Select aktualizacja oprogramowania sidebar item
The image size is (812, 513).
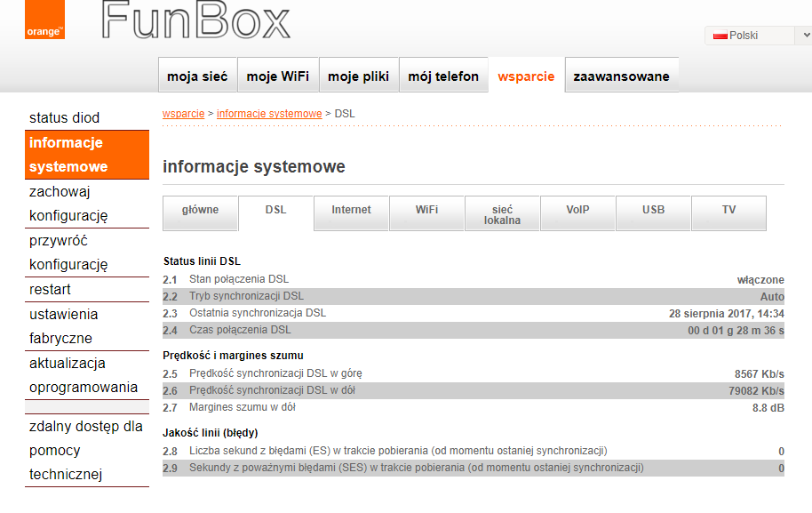tap(84, 375)
